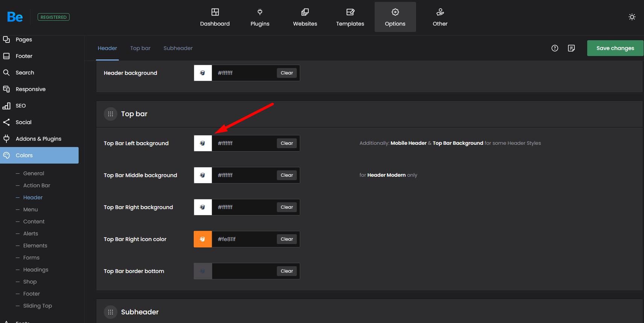Select Header under Colors
Screen dimensions: 644x323
pyautogui.click(x=33, y=197)
